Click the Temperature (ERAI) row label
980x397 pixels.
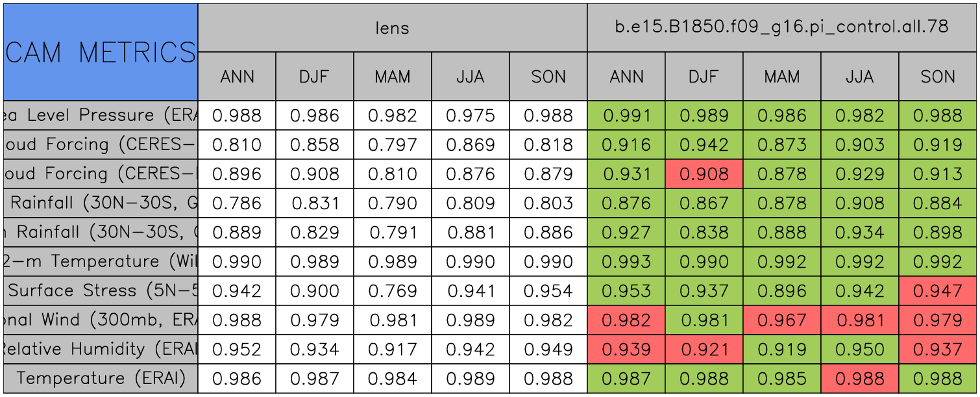(x=101, y=378)
